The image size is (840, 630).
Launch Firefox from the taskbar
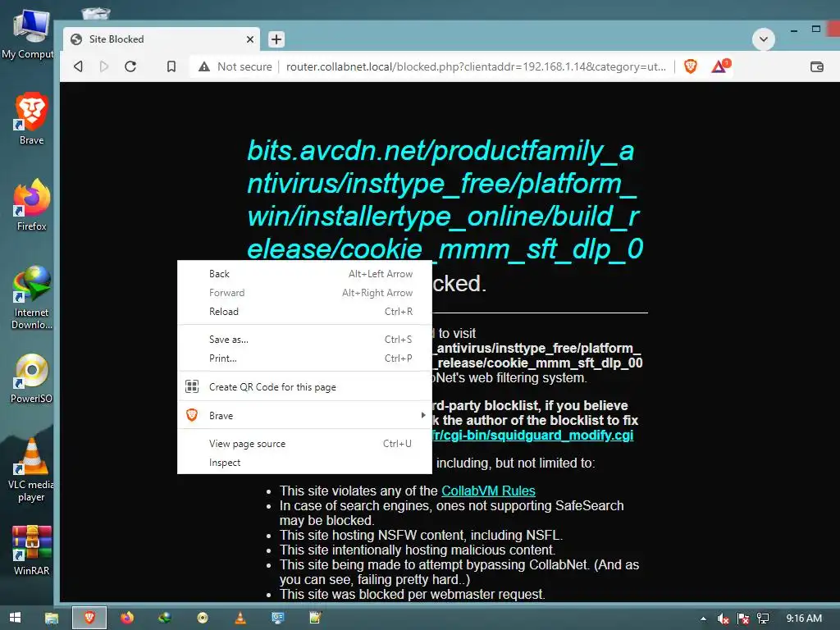pyautogui.click(x=127, y=618)
